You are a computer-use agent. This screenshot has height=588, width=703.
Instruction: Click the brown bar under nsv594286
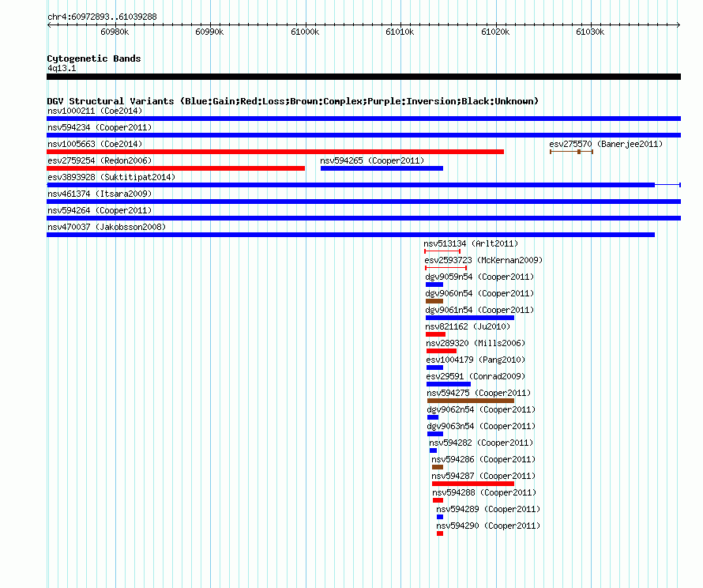click(x=438, y=467)
